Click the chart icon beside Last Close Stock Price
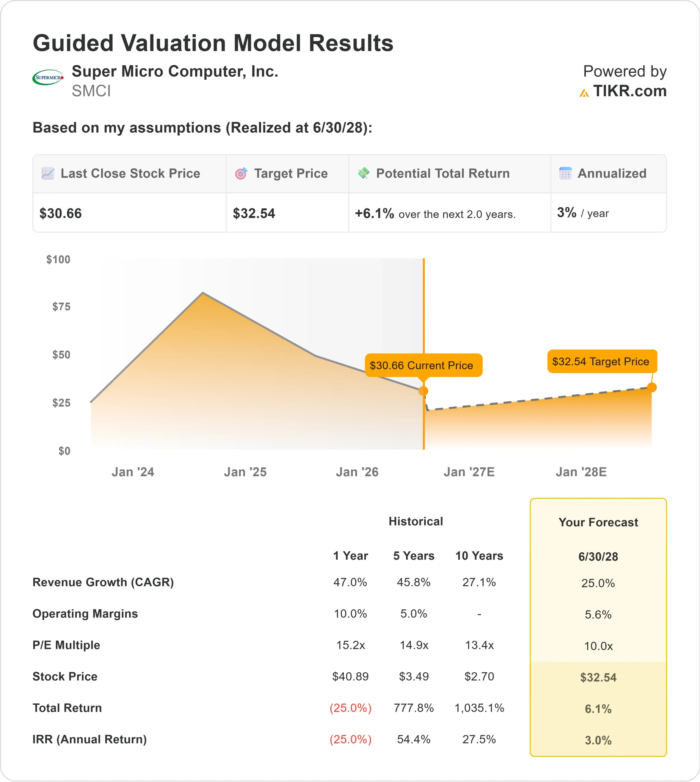 tap(48, 173)
